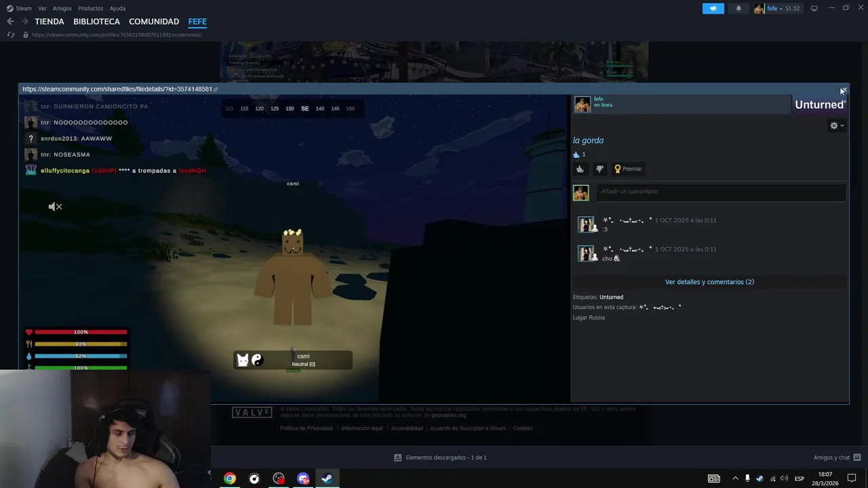The image size is (868, 488).
Task: Open the Unturned game banner
Action: pyautogui.click(x=819, y=104)
